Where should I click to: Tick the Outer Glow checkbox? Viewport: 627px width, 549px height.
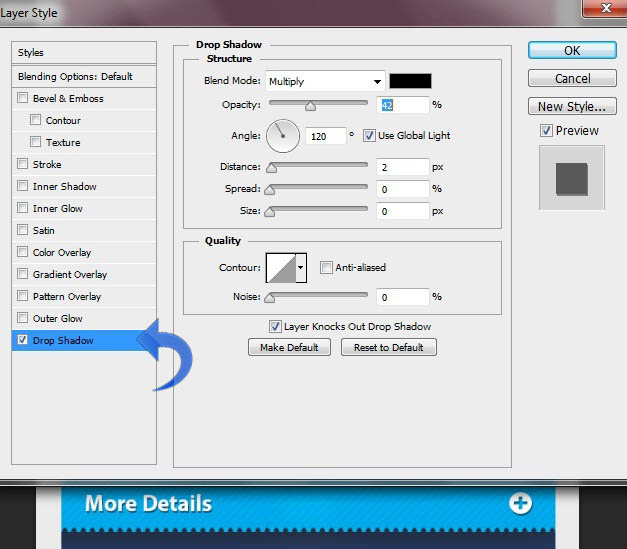(23, 318)
